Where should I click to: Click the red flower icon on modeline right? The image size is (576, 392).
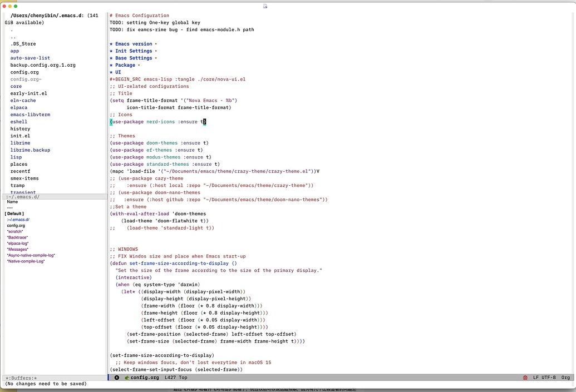coord(525,378)
